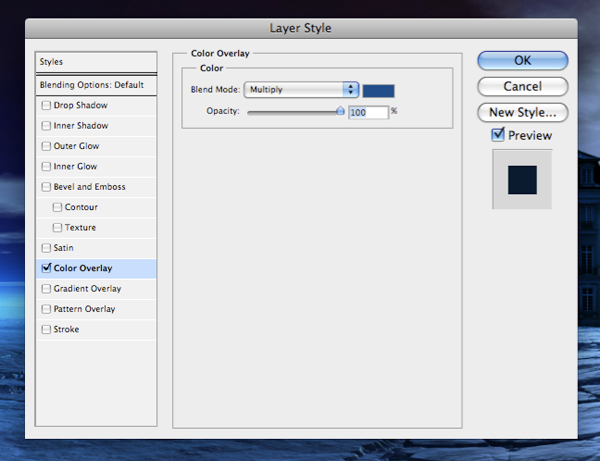Select the Bevel and Emboss label
Viewport: 600px width, 461px height.
tap(90, 187)
